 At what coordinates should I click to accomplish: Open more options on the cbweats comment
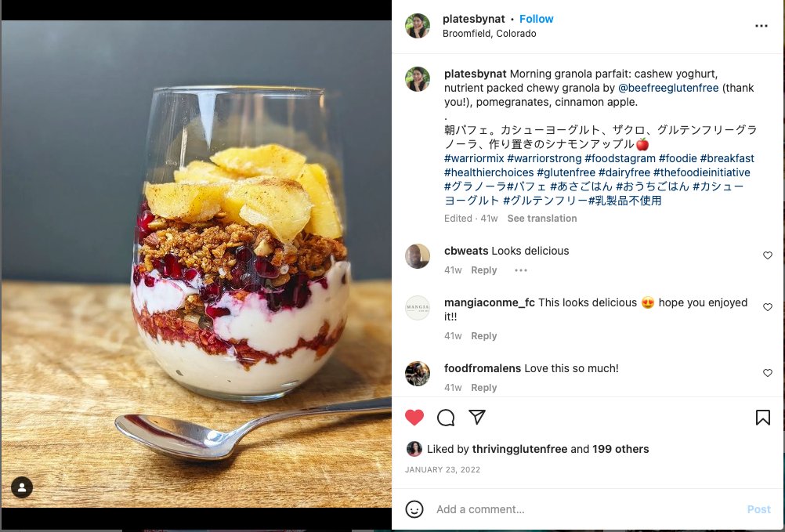(521, 270)
